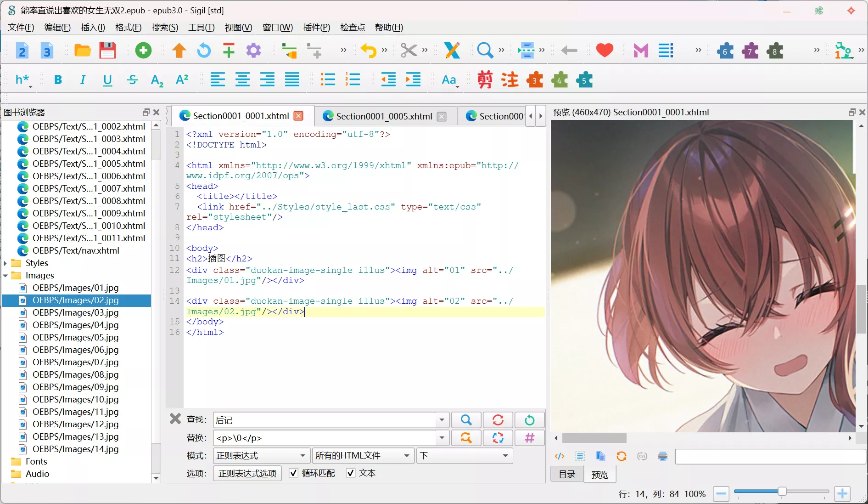Click the center align text icon
Image resolution: width=868 pixels, height=504 pixels.
point(242,80)
